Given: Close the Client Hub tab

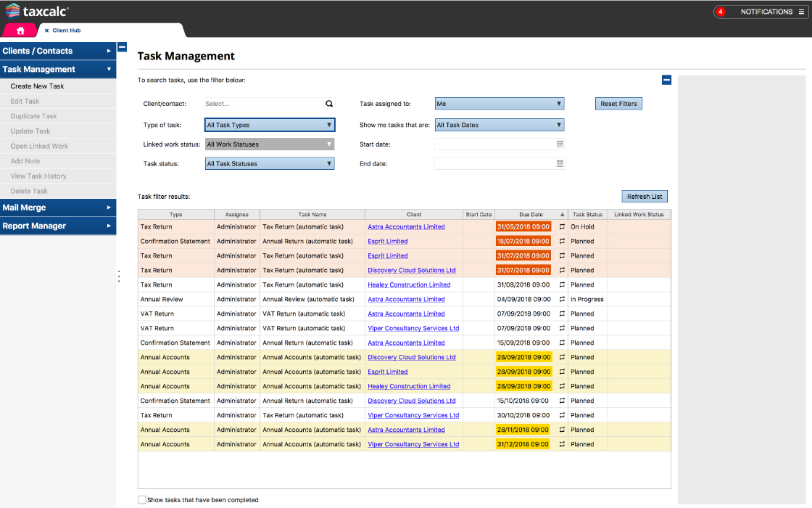Looking at the screenshot, I should pyautogui.click(x=46, y=30).
